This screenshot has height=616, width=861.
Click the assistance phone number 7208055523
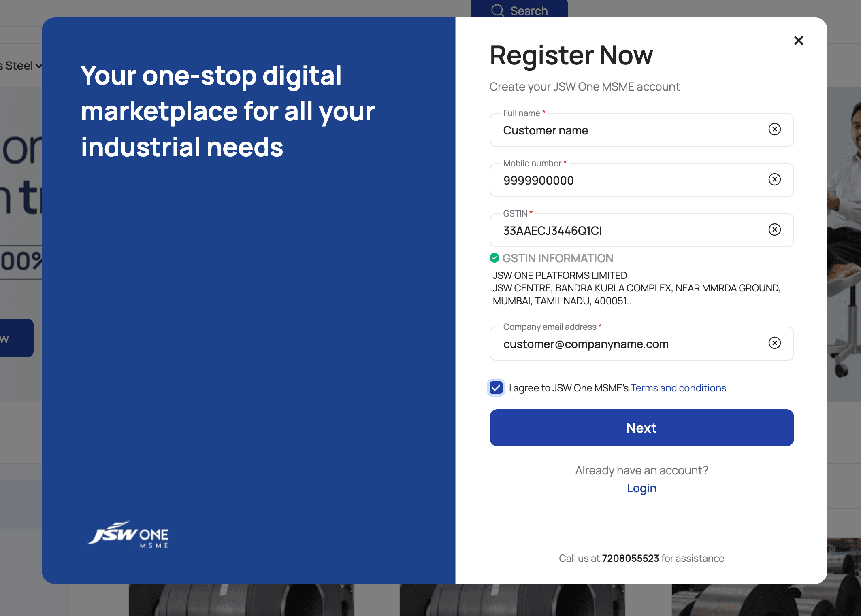point(630,558)
